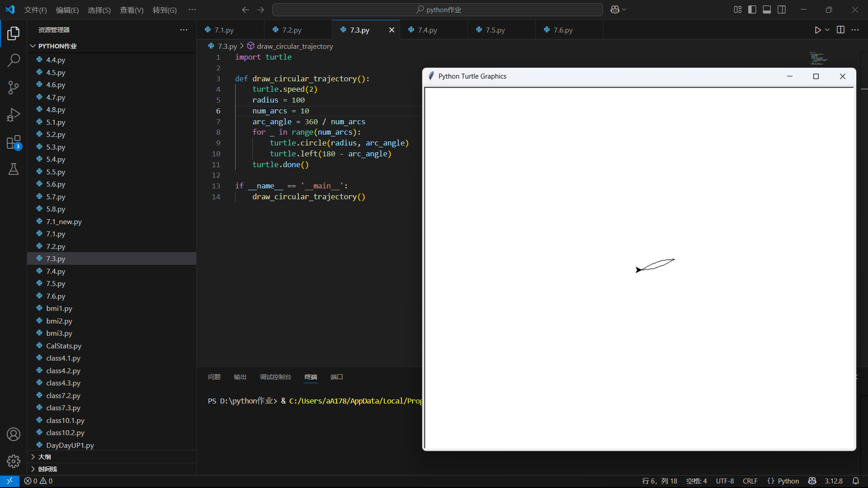Switch to the 7.4.py editor tab

point(427,30)
